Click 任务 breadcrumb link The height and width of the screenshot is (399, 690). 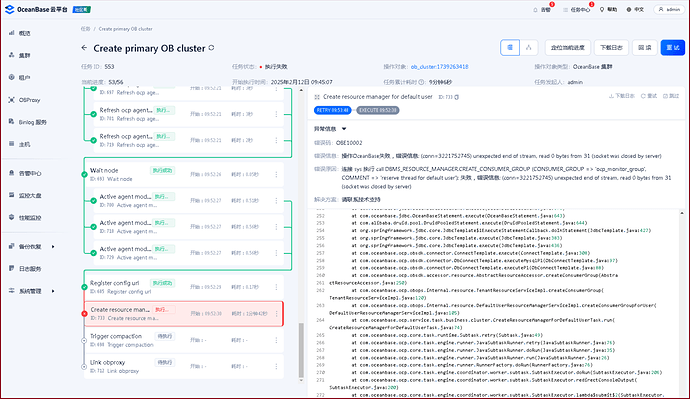coord(85,29)
